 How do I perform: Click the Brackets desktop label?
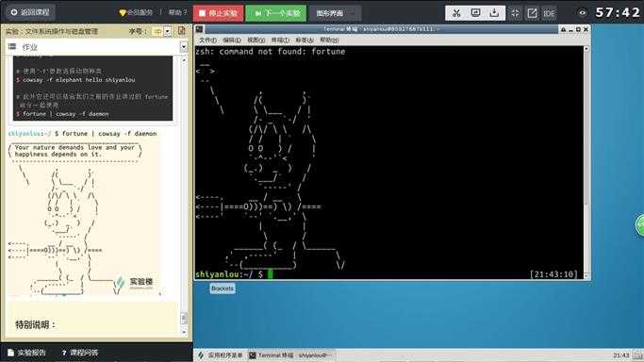(223, 288)
